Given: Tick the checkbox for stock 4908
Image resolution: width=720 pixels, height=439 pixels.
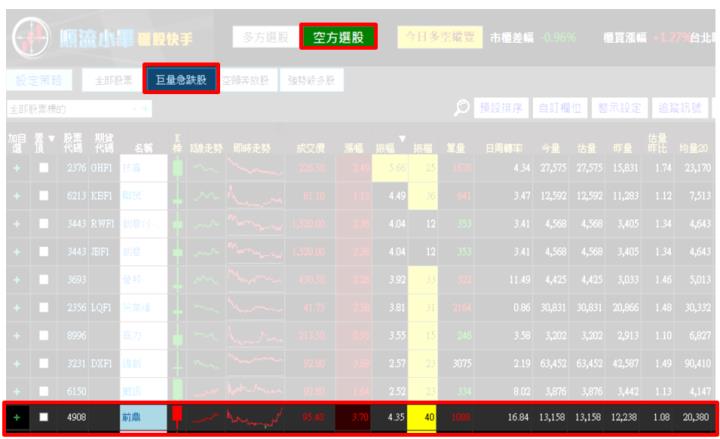Looking at the screenshot, I should click(44, 417).
